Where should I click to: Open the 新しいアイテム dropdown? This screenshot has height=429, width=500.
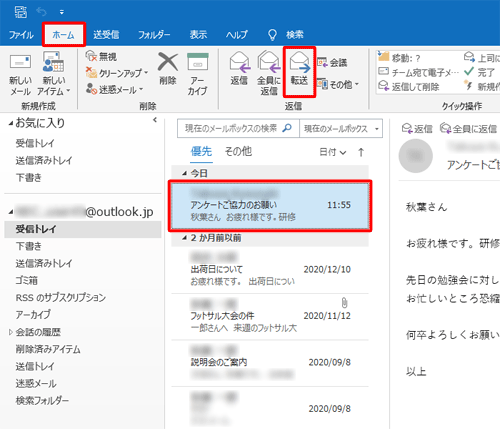point(54,74)
